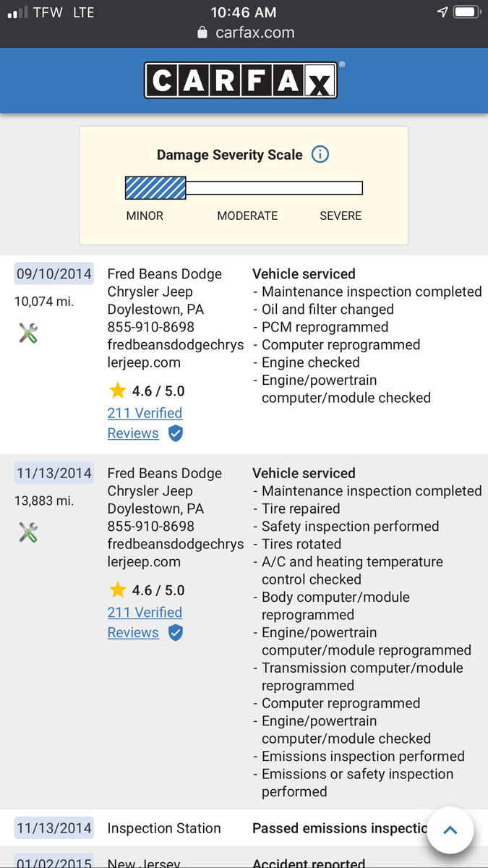
Task: Click wrench service icon for 09/10/2014 entry
Action: pyautogui.click(x=28, y=333)
